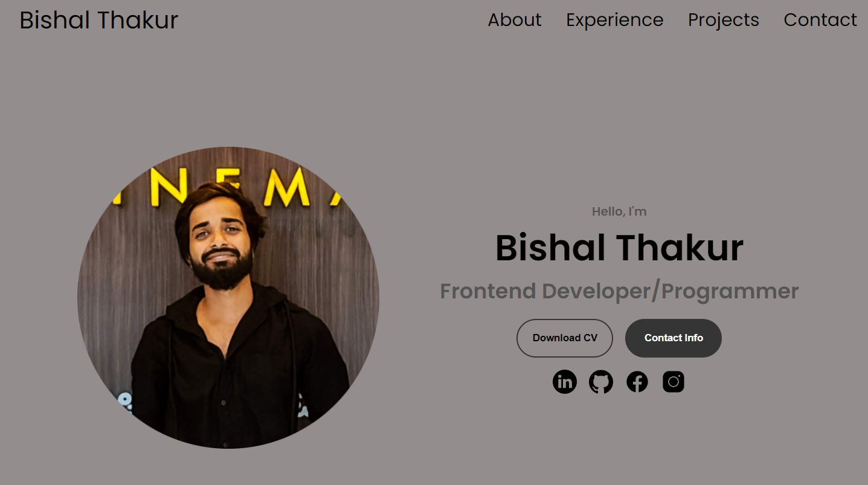Go to the About section
Viewport: 868px width, 485px height.
[x=515, y=20]
